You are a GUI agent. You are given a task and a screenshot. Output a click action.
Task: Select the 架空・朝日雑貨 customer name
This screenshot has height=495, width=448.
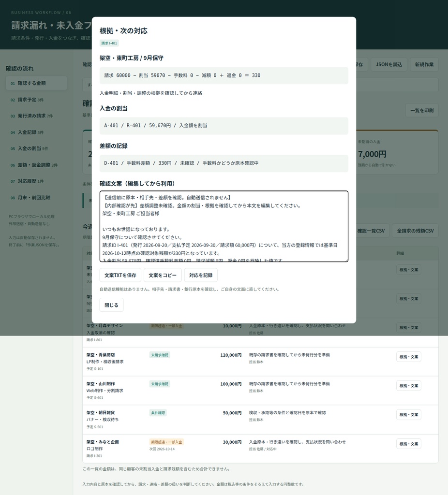pos(101,413)
